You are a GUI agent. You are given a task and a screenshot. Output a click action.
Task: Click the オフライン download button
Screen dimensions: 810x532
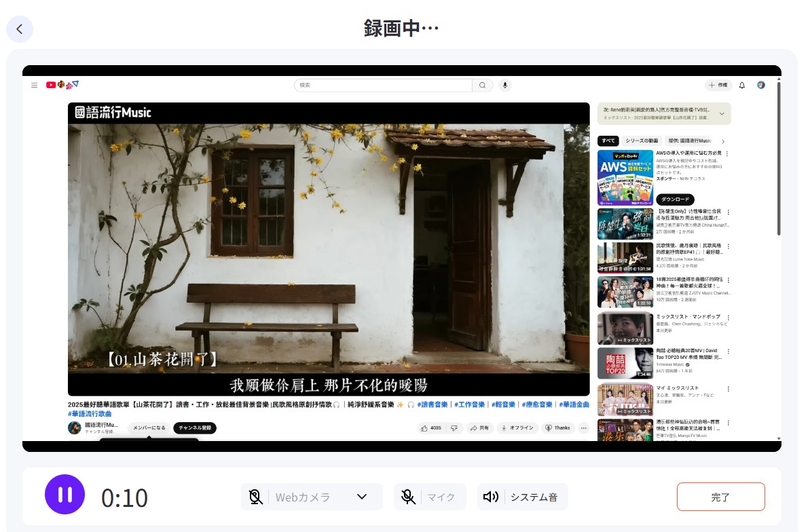517,427
